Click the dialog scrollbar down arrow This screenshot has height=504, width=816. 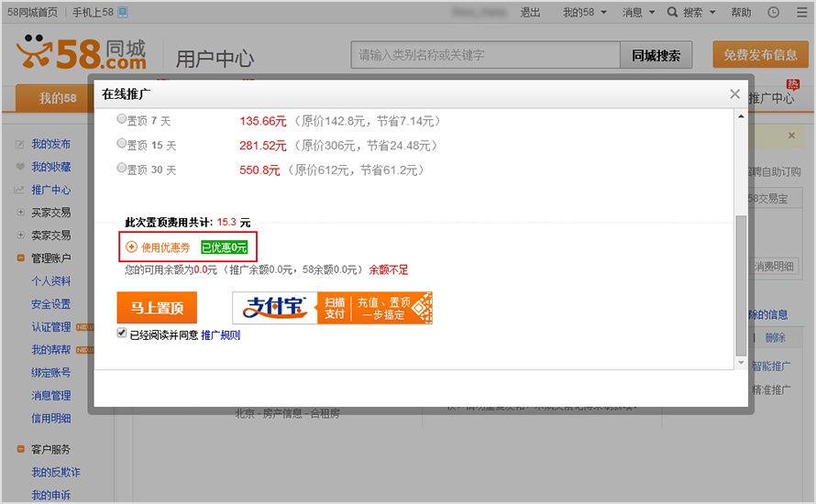tap(741, 363)
